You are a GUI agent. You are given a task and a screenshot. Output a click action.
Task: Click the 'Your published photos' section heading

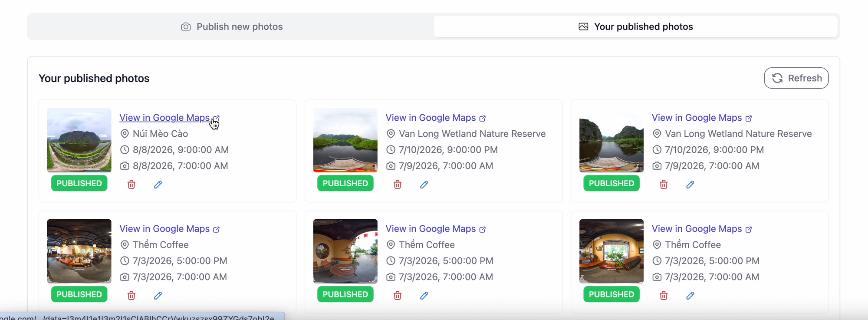click(94, 78)
